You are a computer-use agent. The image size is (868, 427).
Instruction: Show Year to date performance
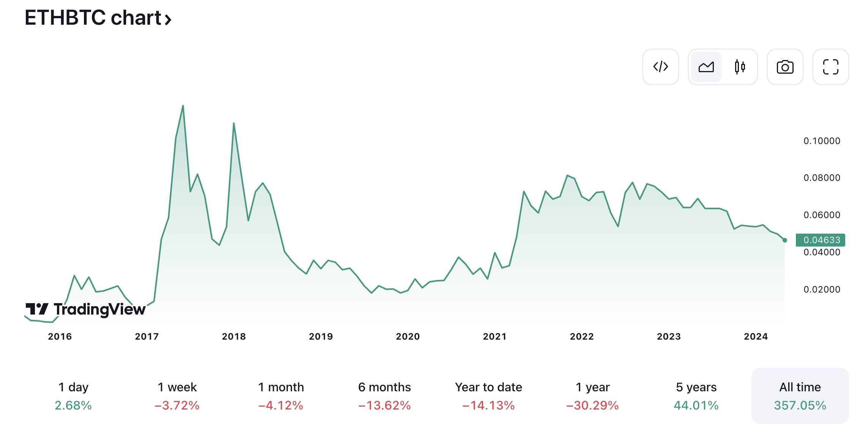click(x=489, y=396)
